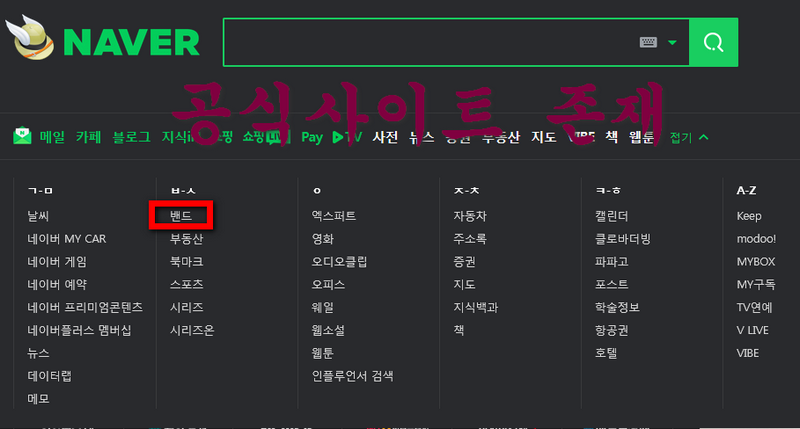Image resolution: width=800 pixels, height=429 pixels.
Task: Open 클로바더빙 link
Action: pyautogui.click(x=623, y=239)
